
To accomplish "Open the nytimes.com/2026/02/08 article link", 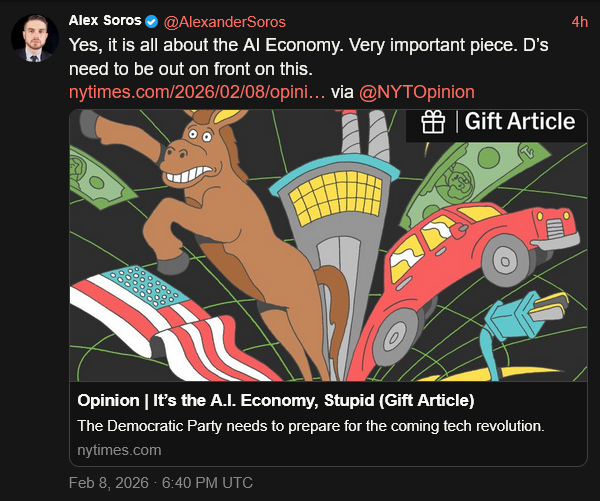I will (x=197, y=92).
